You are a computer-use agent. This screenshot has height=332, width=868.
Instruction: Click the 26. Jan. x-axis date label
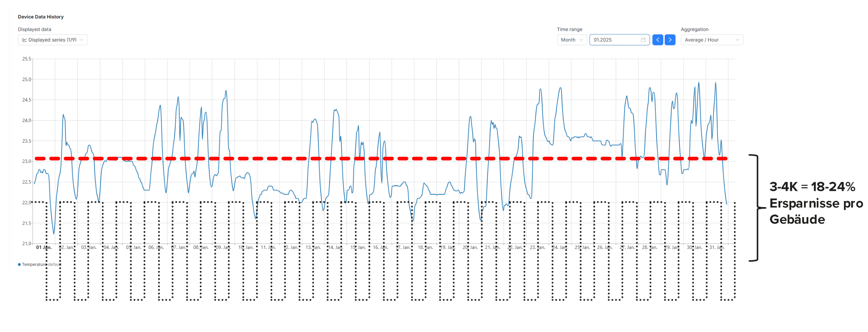[605, 247]
